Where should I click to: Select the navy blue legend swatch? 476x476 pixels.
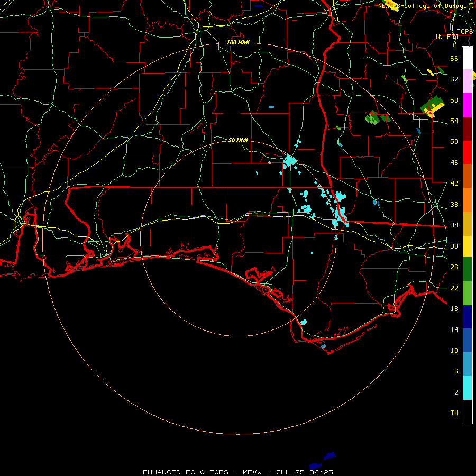pos(467,317)
